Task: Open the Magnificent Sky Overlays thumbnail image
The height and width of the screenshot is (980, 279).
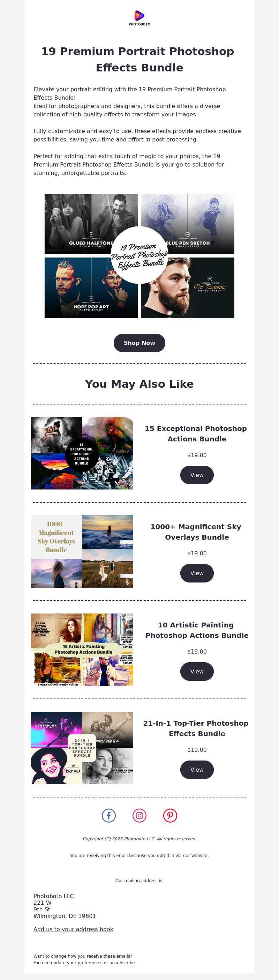Action: [x=82, y=551]
